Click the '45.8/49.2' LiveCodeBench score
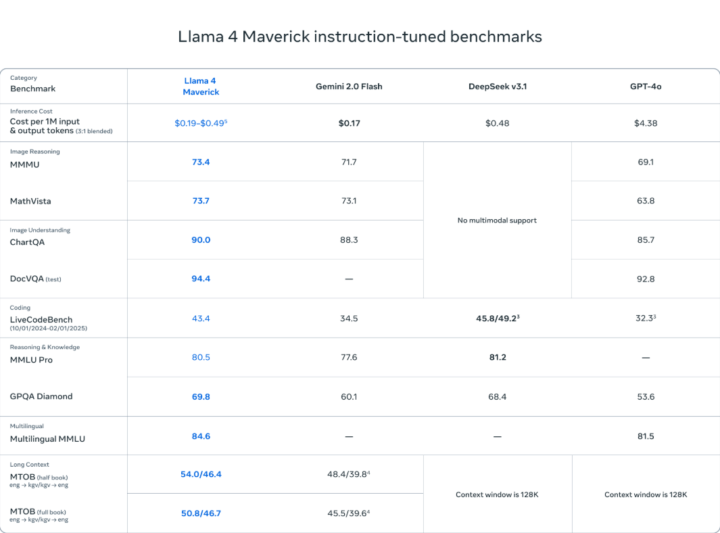Screen dimensions: 720x533 tap(497, 318)
